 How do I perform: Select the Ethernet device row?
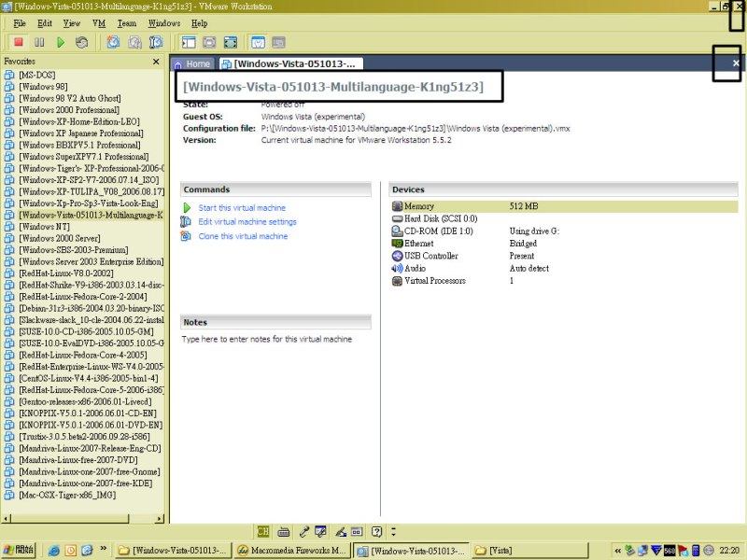click(413, 244)
